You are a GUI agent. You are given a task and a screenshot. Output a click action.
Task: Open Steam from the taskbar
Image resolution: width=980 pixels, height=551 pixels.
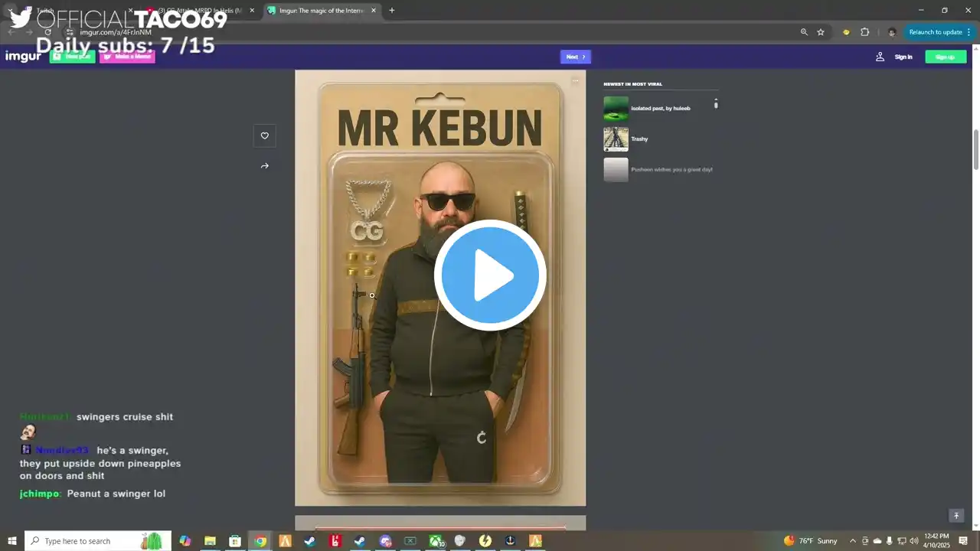point(310,541)
